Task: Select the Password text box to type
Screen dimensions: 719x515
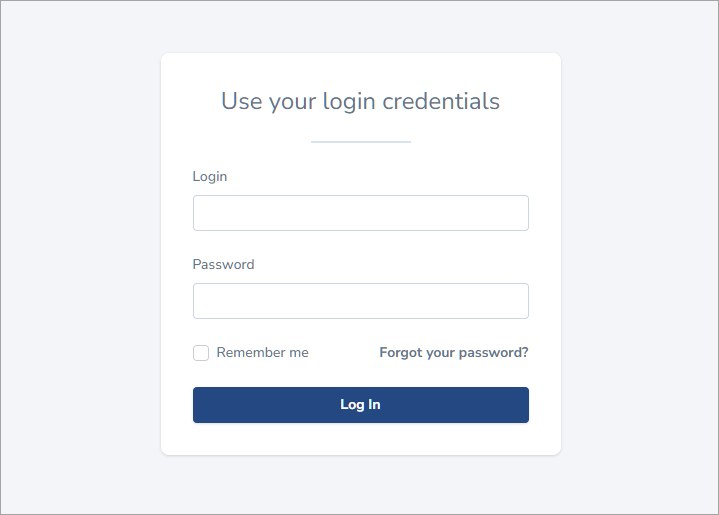Action: coord(360,301)
